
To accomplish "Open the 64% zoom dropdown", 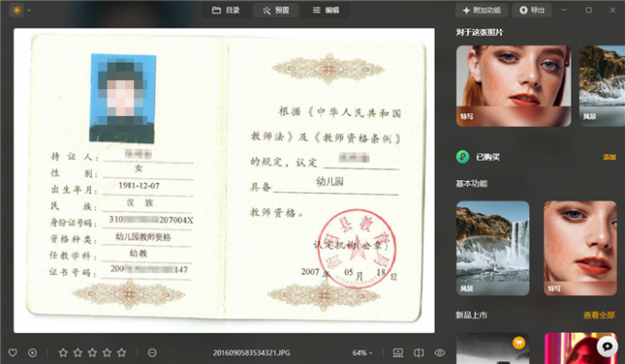I will (362, 353).
